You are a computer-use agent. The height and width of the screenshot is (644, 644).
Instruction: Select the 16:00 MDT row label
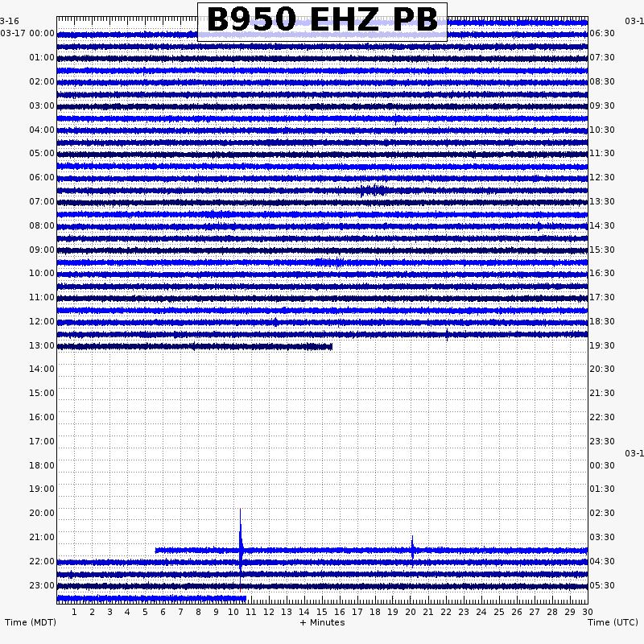[42, 417]
